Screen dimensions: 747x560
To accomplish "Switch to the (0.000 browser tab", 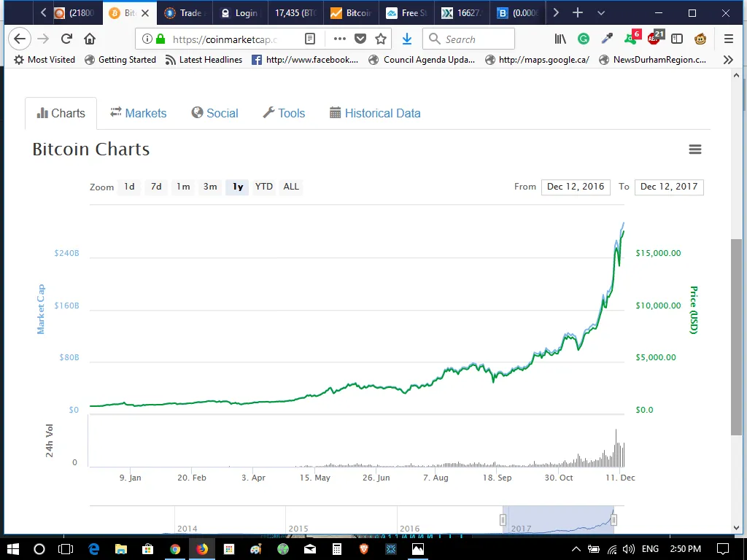I will coord(518,13).
